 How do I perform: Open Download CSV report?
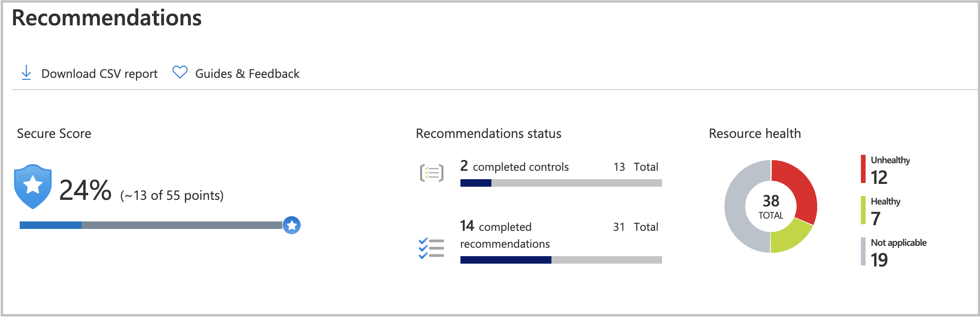click(x=99, y=74)
